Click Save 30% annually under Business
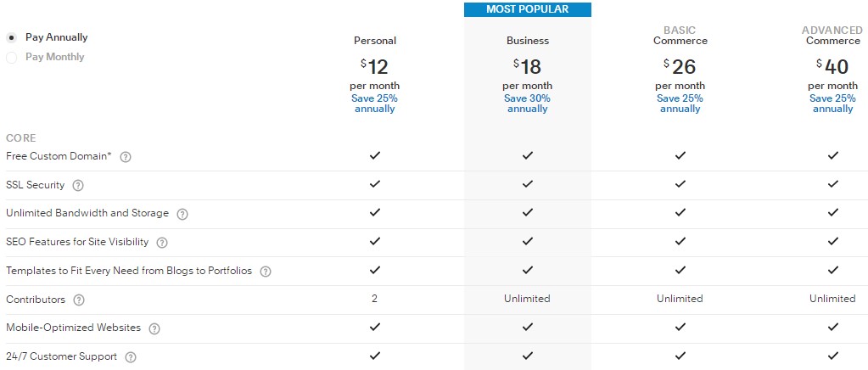 pyautogui.click(x=527, y=104)
